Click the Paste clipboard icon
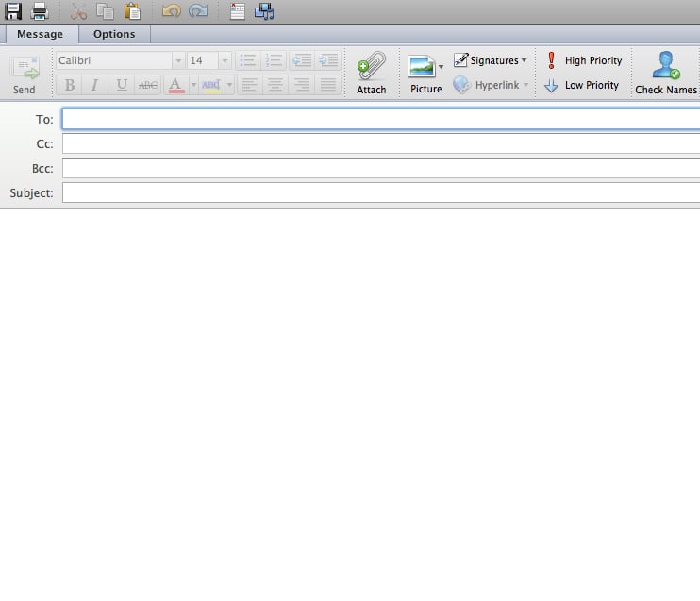700x601 pixels. [132, 11]
